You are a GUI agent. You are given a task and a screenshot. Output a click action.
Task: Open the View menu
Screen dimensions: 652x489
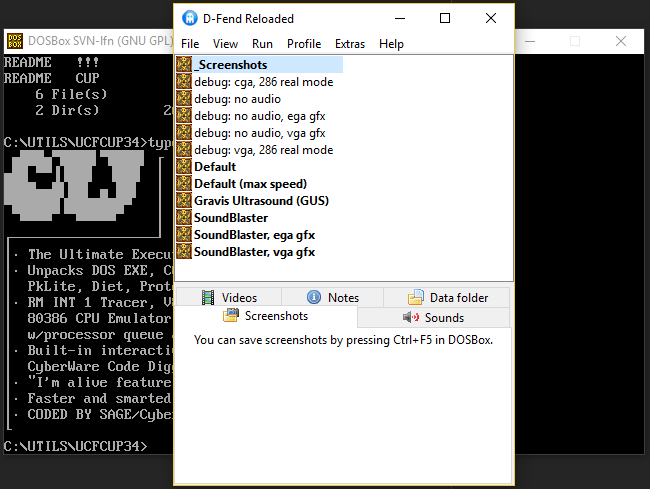(225, 44)
